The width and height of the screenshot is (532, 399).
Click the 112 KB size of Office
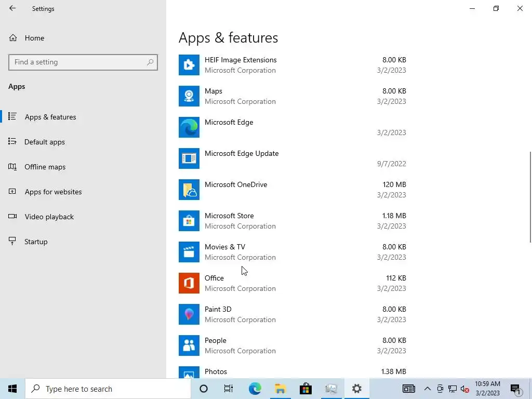396,278
